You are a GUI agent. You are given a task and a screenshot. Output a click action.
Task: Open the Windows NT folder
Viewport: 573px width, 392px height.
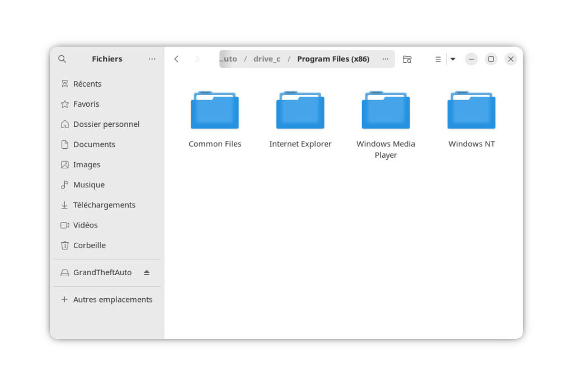471,111
